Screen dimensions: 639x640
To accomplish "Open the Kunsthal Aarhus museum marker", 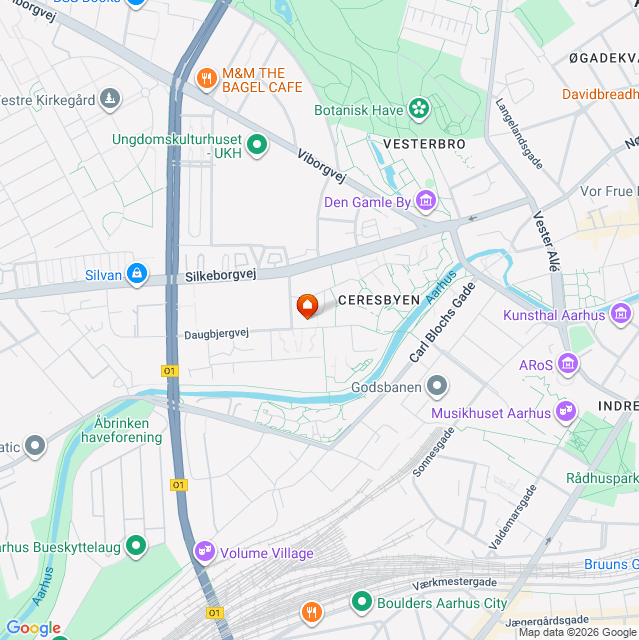I will [x=621, y=314].
